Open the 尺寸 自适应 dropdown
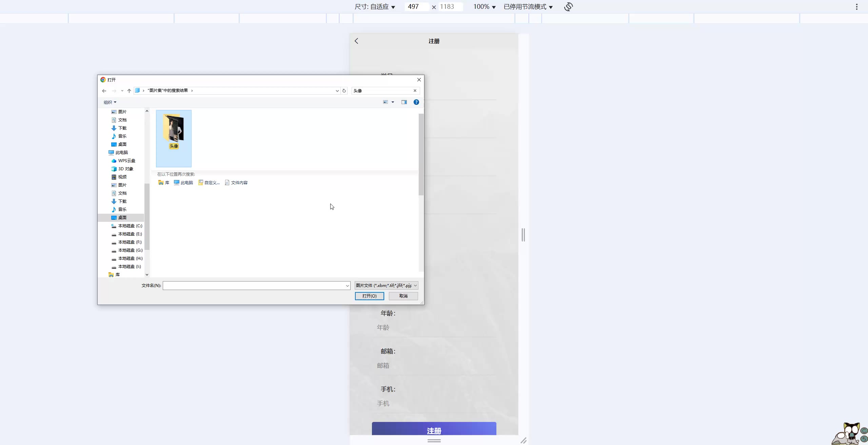 (x=375, y=7)
